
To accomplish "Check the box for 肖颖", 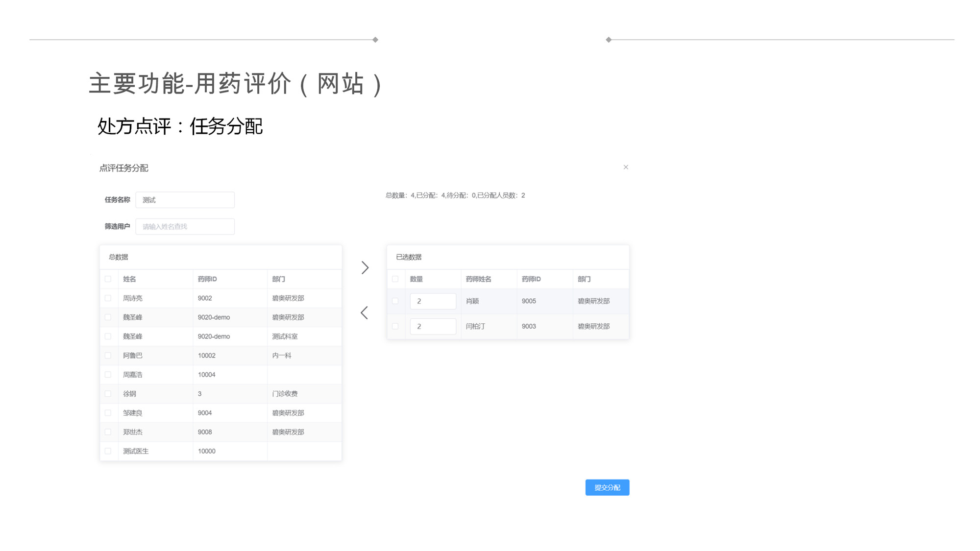I will click(395, 301).
